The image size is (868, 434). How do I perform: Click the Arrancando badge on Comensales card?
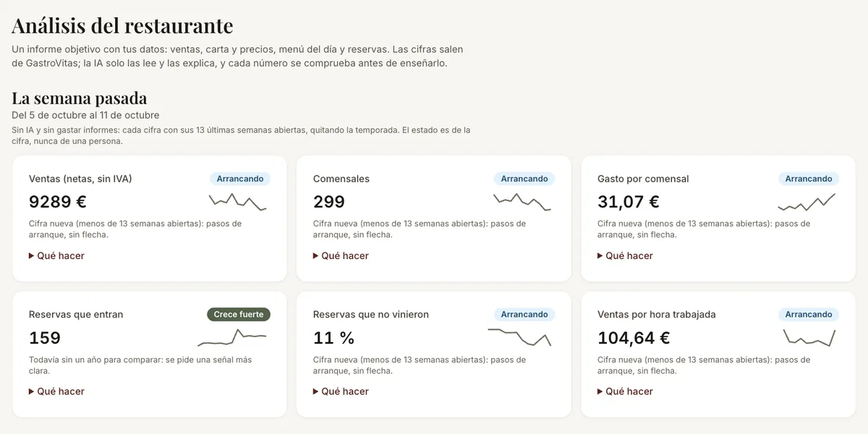click(x=524, y=179)
